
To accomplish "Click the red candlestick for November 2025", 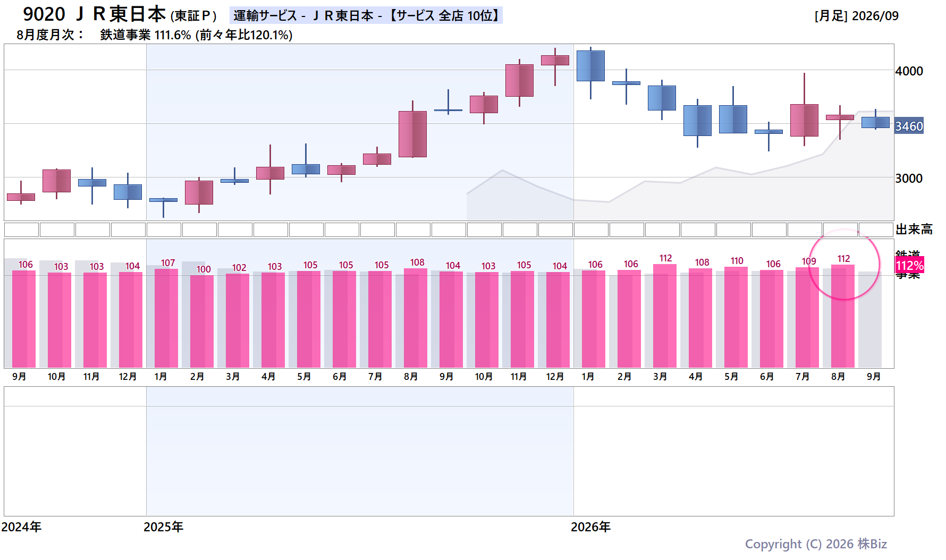I will tap(519, 81).
